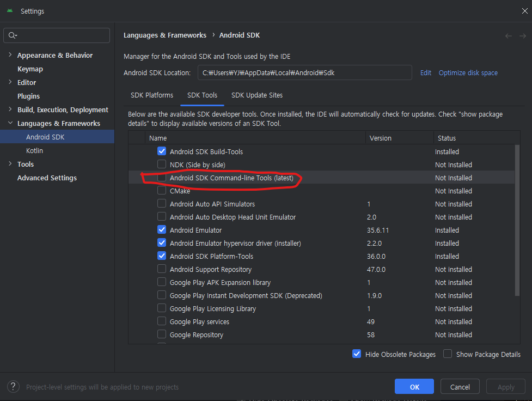Check Google Play Licensing Library
Screen dimensions: 532x401
point(162,308)
